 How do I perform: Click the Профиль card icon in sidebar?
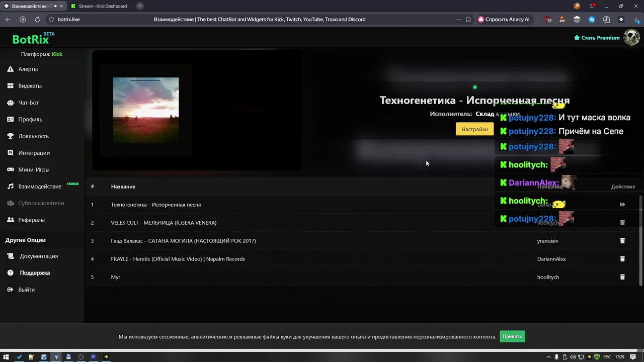click(x=10, y=119)
